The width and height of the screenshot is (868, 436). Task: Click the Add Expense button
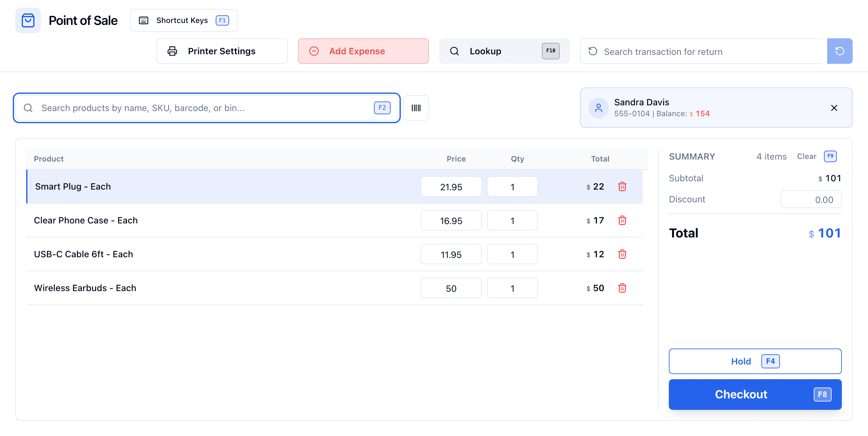[x=363, y=51]
